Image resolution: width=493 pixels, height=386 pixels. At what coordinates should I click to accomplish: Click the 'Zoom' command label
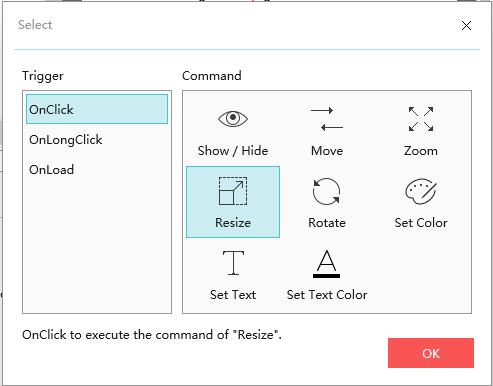[x=421, y=151]
